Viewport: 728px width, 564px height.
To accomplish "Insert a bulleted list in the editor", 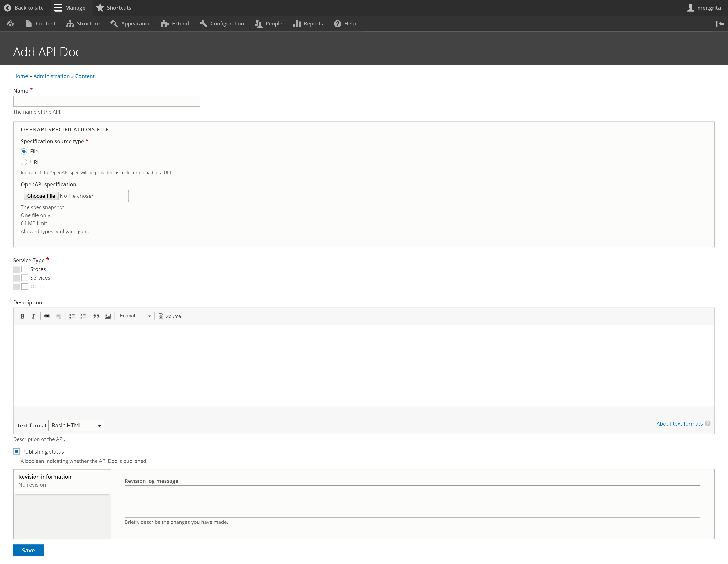I will click(x=72, y=316).
